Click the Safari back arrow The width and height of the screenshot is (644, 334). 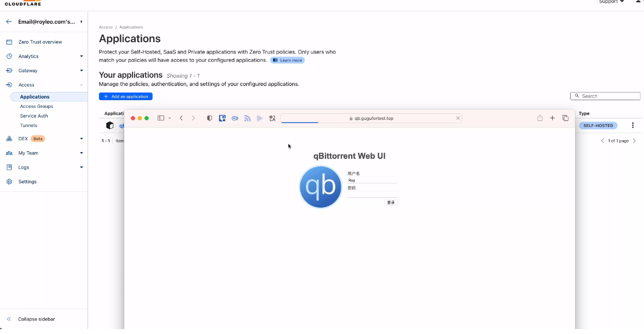click(x=181, y=118)
